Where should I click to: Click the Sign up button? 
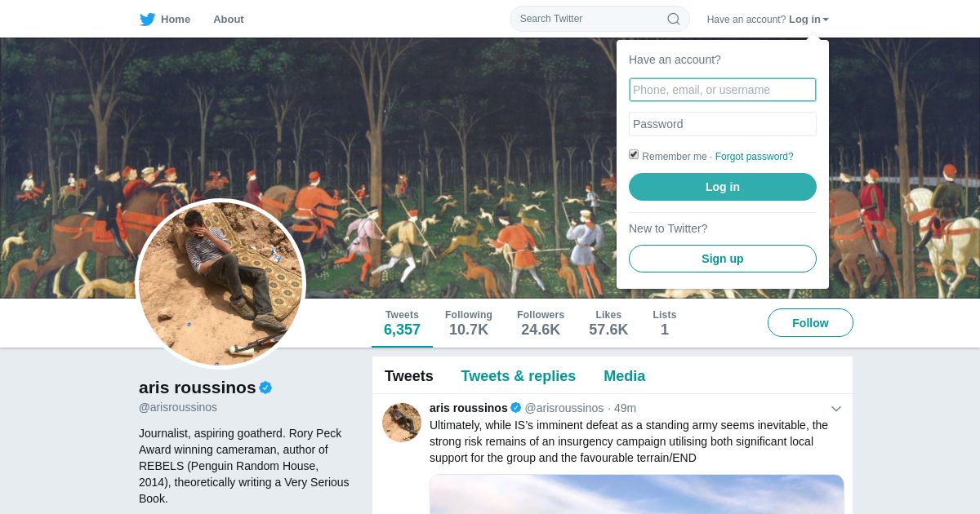point(722,259)
